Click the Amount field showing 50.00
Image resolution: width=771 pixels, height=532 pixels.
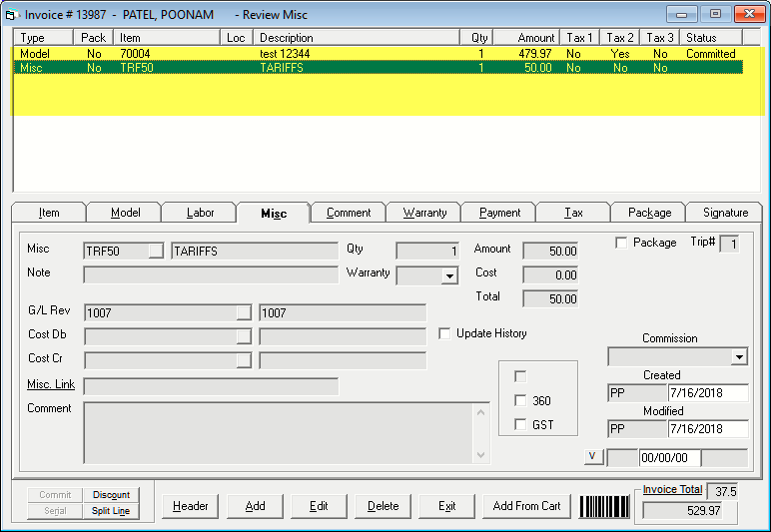click(550, 251)
